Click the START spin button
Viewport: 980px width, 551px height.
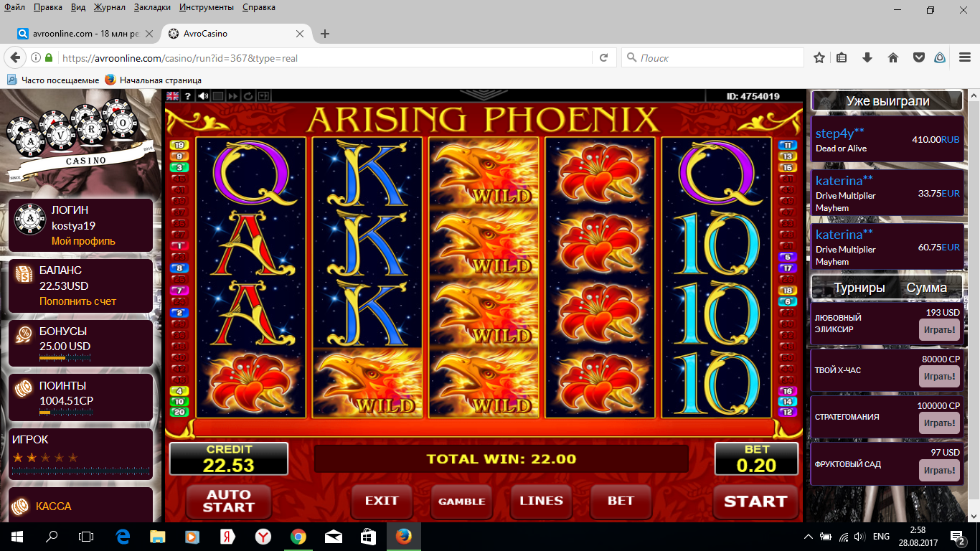pyautogui.click(x=755, y=501)
